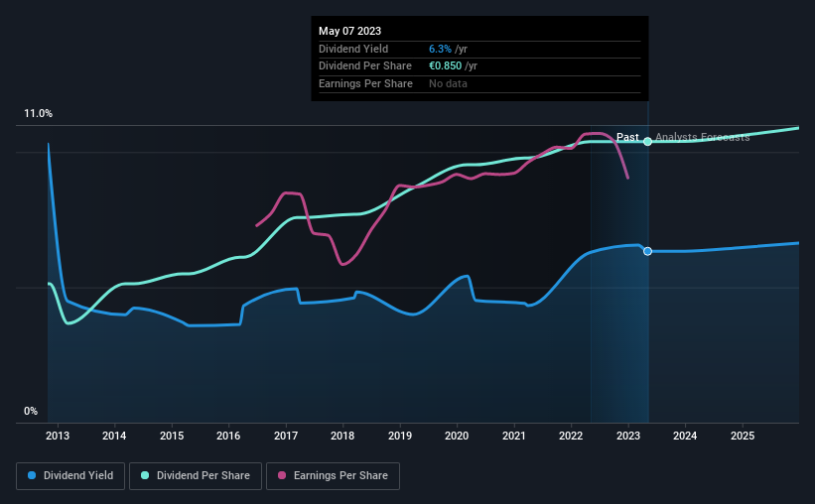
Task: Click the Past label on the chart
Action: (x=627, y=137)
